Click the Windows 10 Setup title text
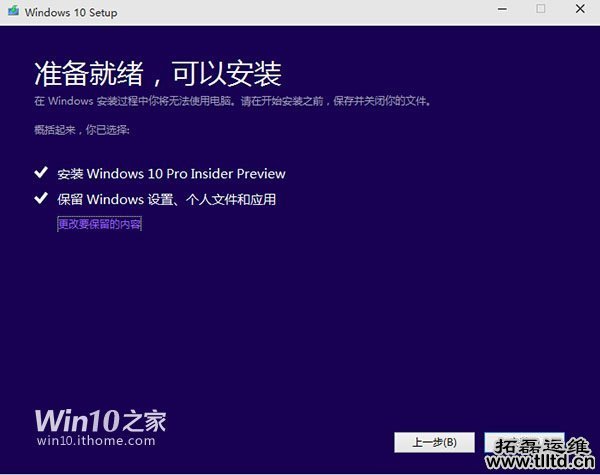 pos(71,12)
